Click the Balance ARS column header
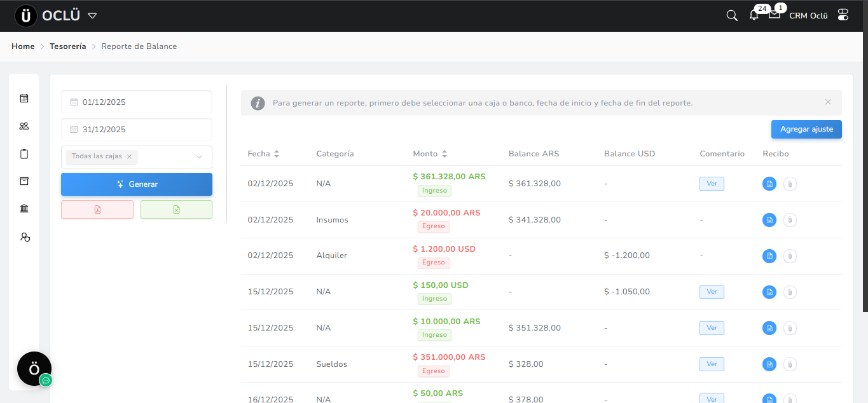 534,154
